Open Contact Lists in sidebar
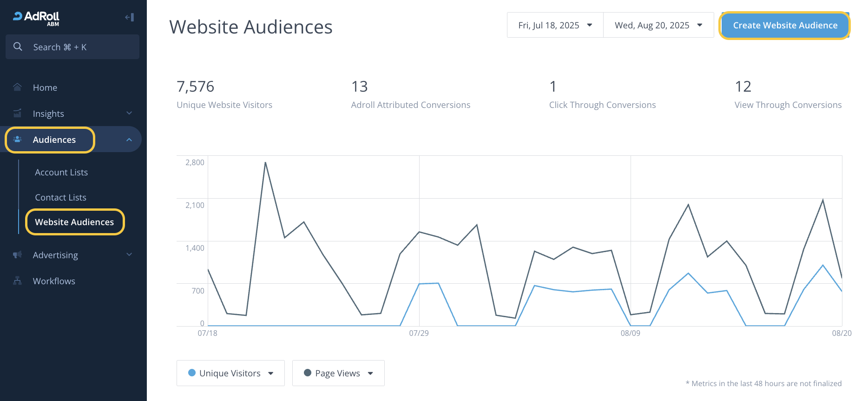The width and height of the screenshot is (868, 401). point(60,197)
